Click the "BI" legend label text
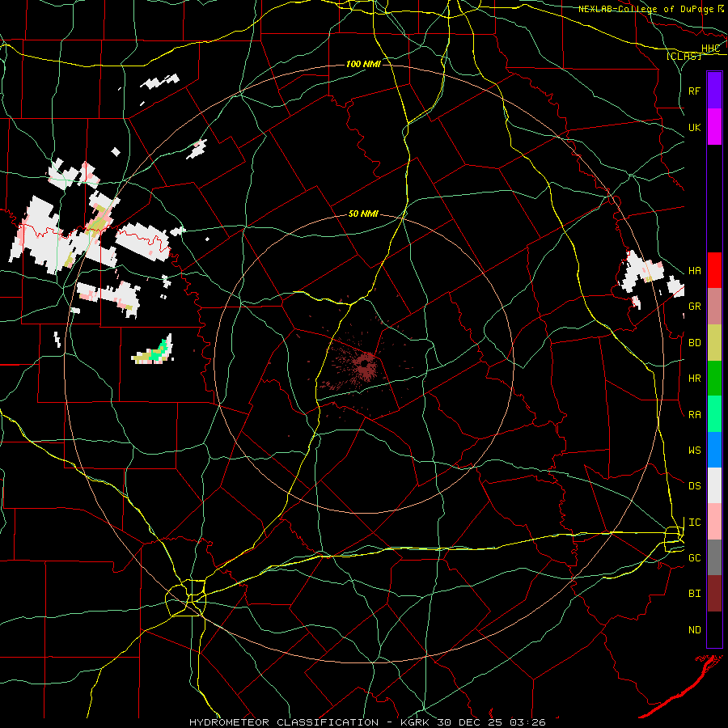Image resolution: width=728 pixels, height=728 pixels. click(x=694, y=594)
